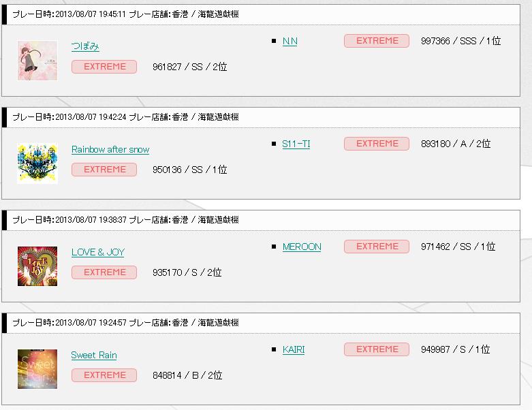532x410 pixels.
Task: Click the EXTREME badge under Sweet Rain
Action: [104, 375]
